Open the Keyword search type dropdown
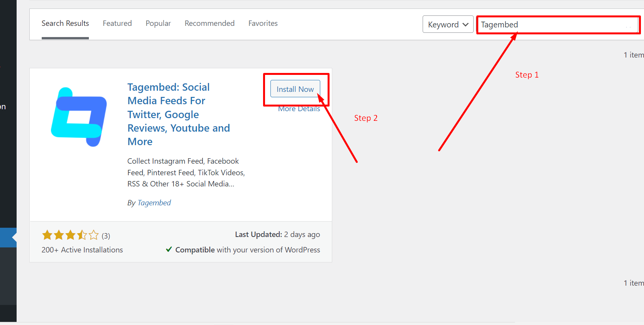This screenshot has height=325, width=644. click(x=448, y=24)
